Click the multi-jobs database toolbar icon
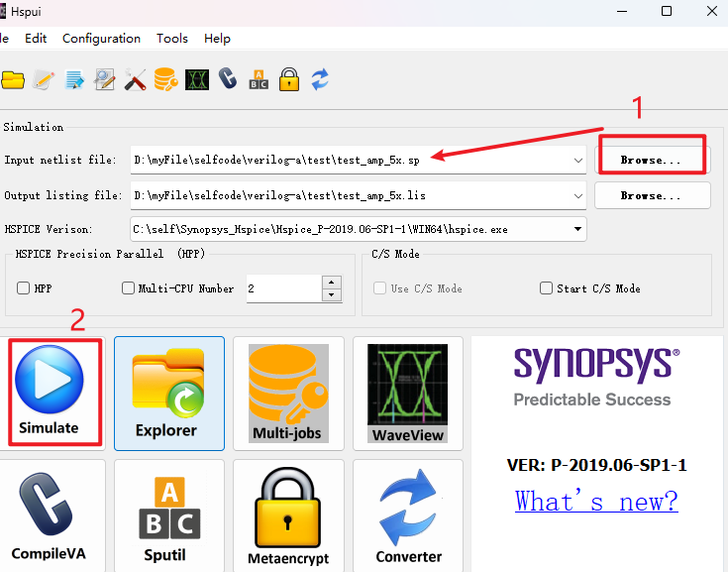The width and height of the screenshot is (728, 572). click(165, 79)
